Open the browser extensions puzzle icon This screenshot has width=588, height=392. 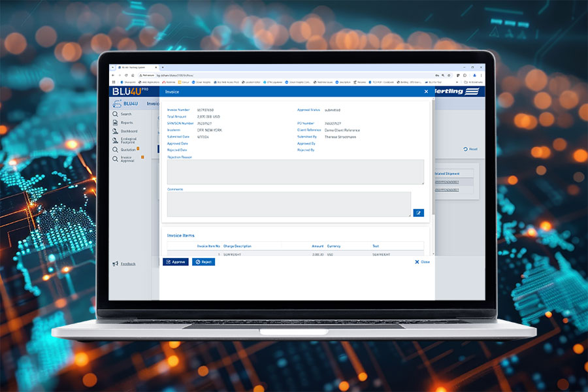458,75
